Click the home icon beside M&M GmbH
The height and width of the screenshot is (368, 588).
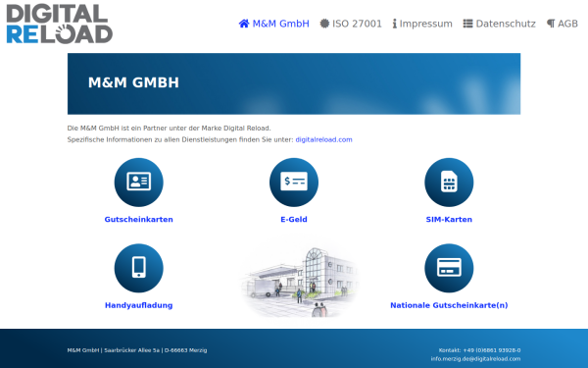(x=244, y=24)
